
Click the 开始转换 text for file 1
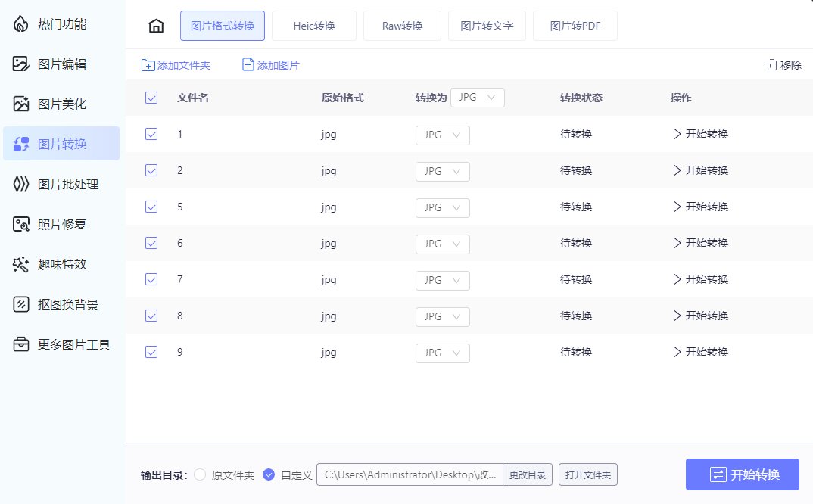(707, 134)
